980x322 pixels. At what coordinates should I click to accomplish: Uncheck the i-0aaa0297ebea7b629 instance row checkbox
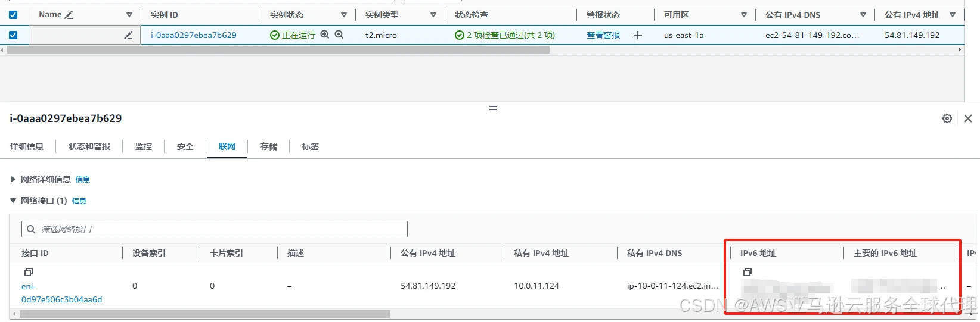pyautogui.click(x=13, y=35)
